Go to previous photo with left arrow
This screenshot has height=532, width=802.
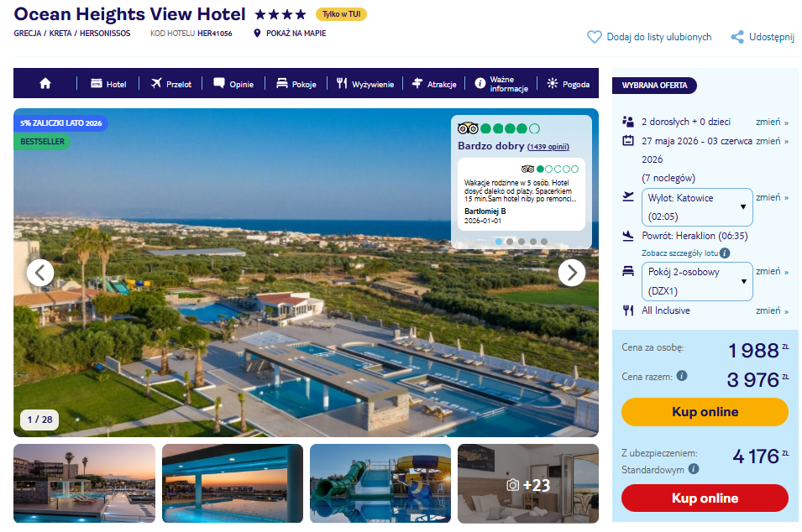point(40,273)
